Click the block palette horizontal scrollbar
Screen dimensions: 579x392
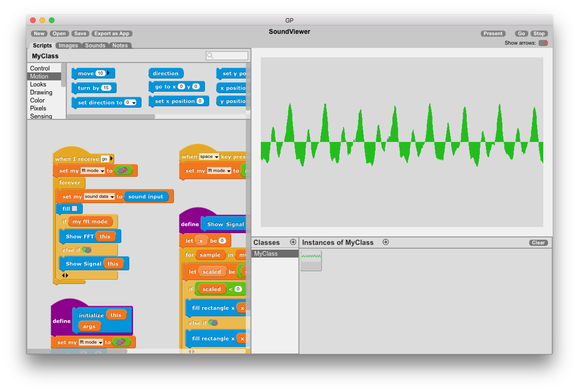click(x=111, y=116)
